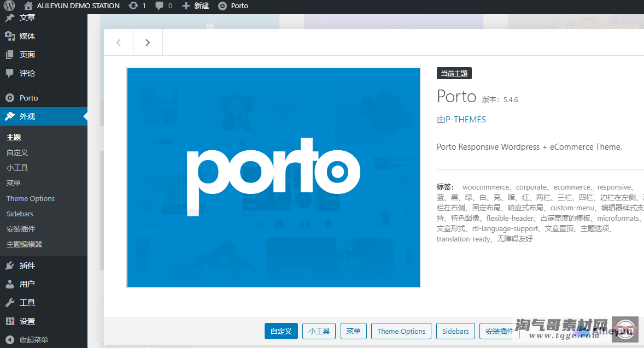Click the 菜单 button at the bottom

(353, 331)
